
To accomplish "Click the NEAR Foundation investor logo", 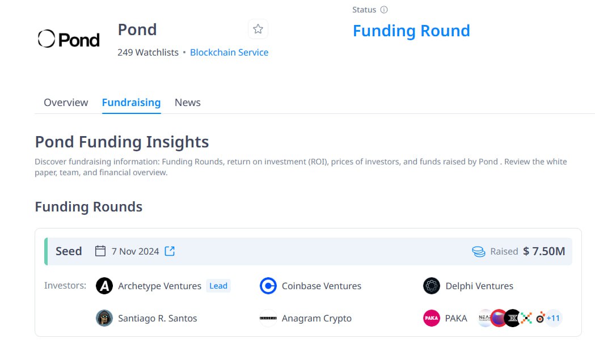I will [x=484, y=318].
